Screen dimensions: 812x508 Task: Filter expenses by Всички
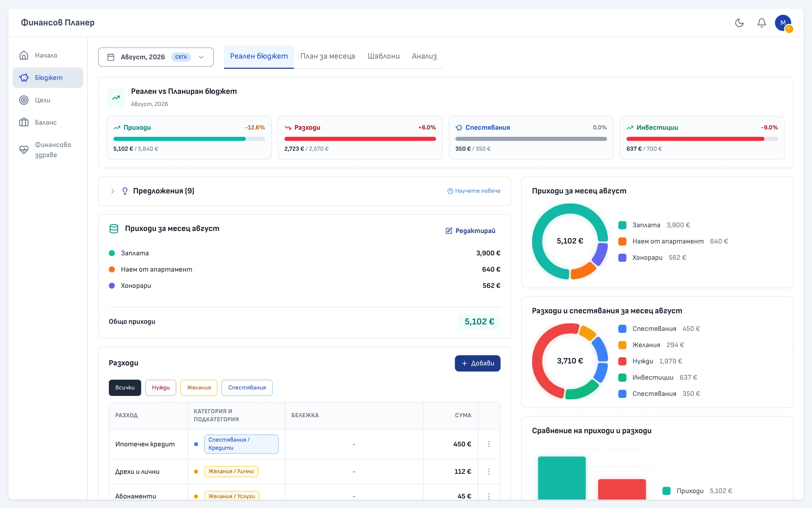[x=125, y=387]
